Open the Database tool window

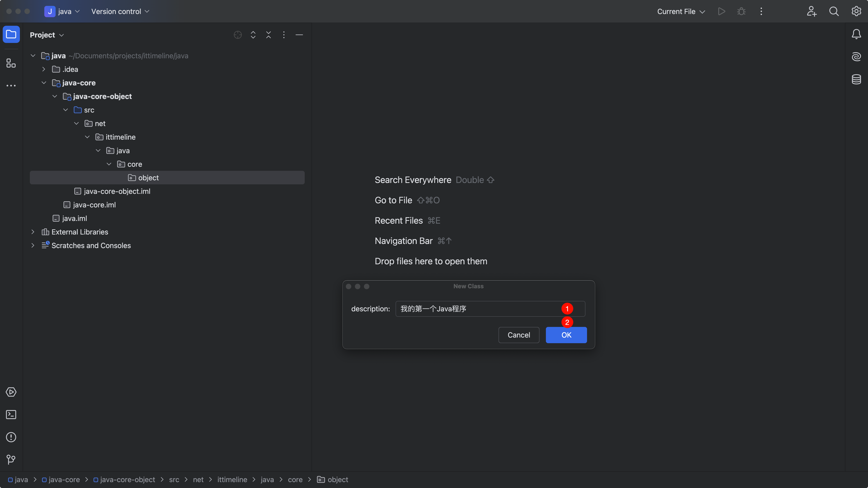point(856,79)
